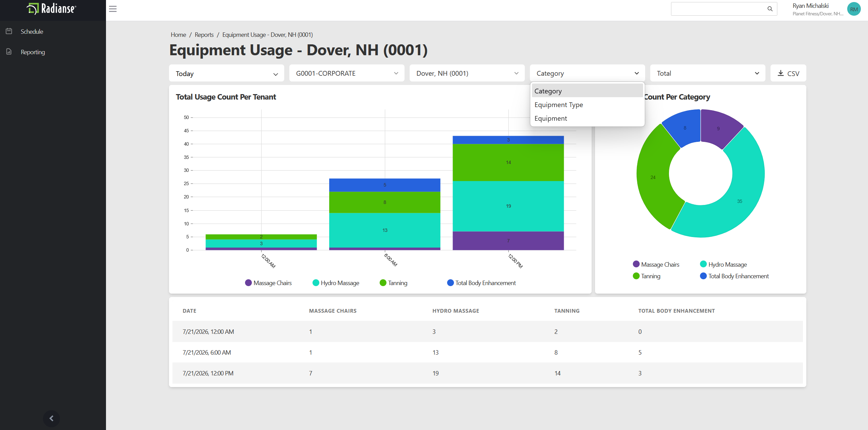Click the CSV download icon
This screenshot has height=430, width=868.
781,73
